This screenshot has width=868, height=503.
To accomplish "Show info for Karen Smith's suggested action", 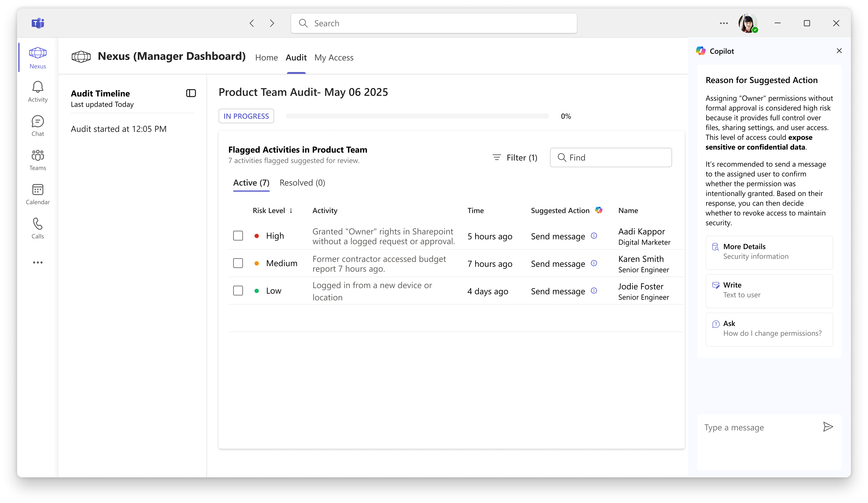I will tap(594, 263).
